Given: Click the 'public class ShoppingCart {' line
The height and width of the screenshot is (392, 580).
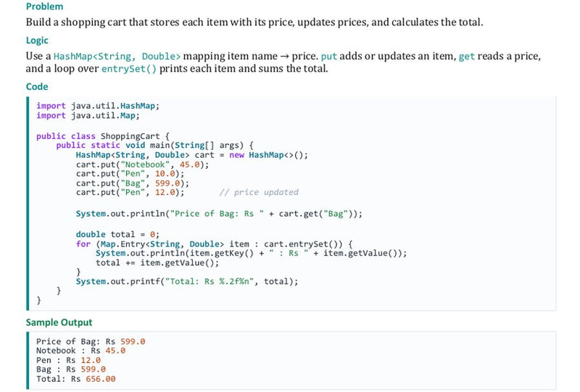Looking at the screenshot, I should pos(103,136).
